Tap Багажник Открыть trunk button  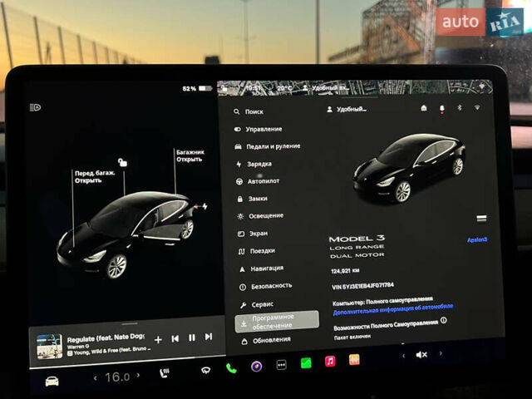[x=190, y=155]
